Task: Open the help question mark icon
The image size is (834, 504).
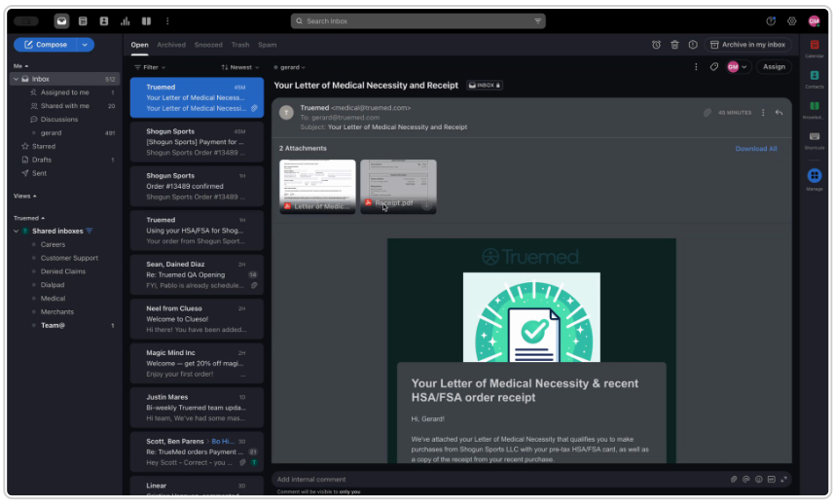Action: pyautogui.click(x=771, y=21)
